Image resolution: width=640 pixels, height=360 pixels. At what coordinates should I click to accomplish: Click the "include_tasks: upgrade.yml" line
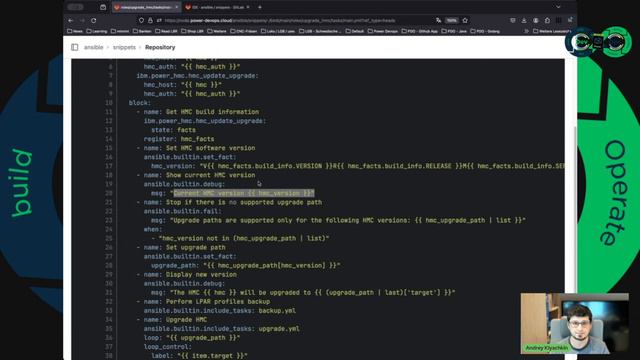[222, 329]
